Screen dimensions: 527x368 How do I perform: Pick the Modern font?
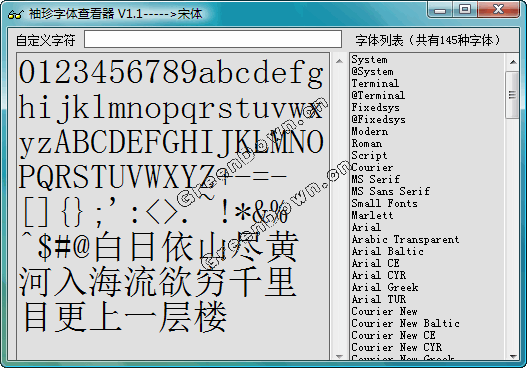click(x=370, y=131)
